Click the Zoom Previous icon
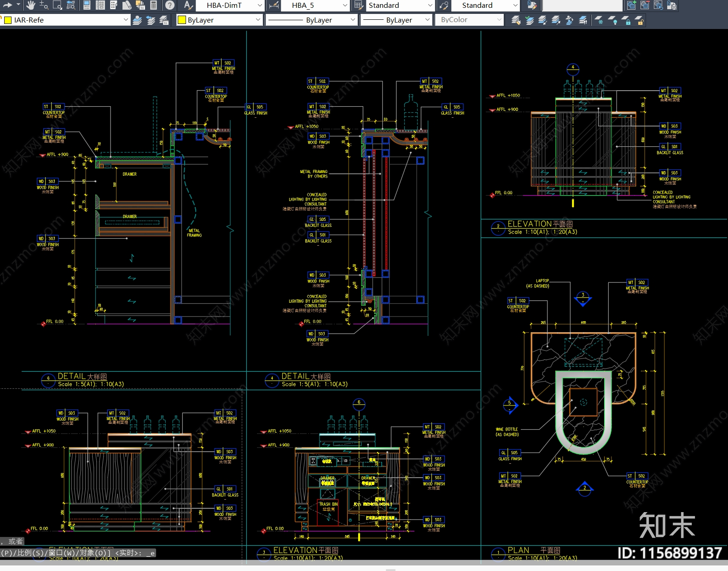Screen dimensions: 728x571 coord(71,5)
